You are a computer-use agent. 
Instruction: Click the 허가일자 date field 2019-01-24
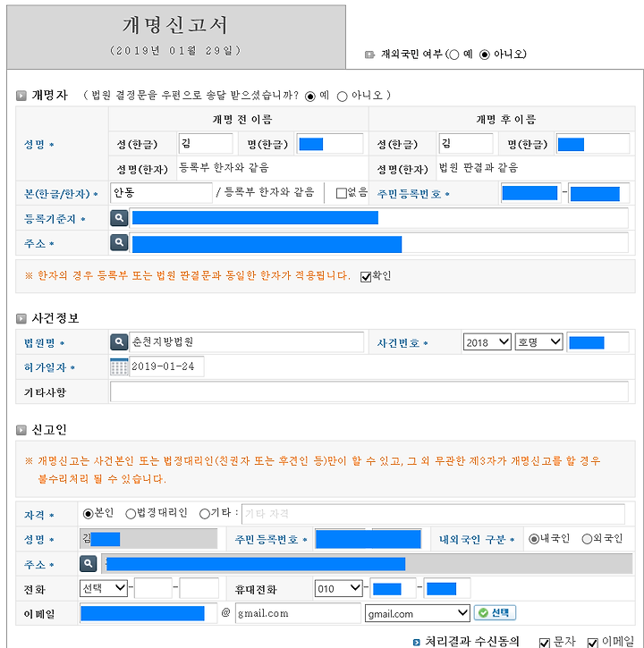tap(166, 366)
